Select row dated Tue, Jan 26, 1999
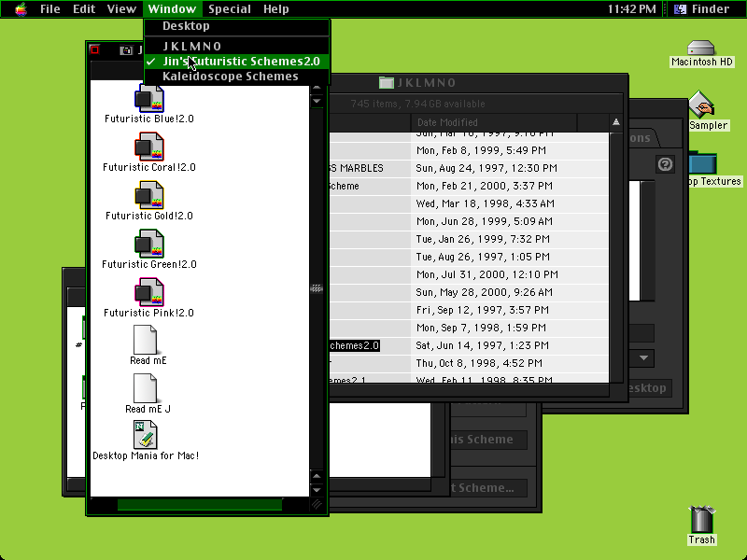This screenshot has width=747, height=560. pos(469,239)
